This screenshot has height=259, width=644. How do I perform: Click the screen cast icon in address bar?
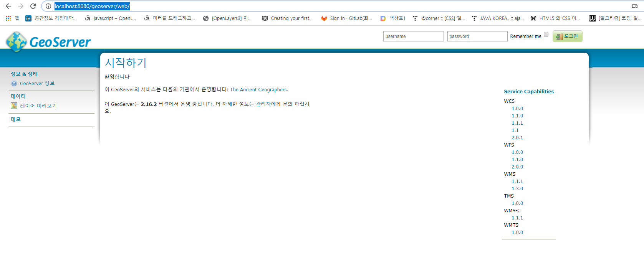(634, 6)
